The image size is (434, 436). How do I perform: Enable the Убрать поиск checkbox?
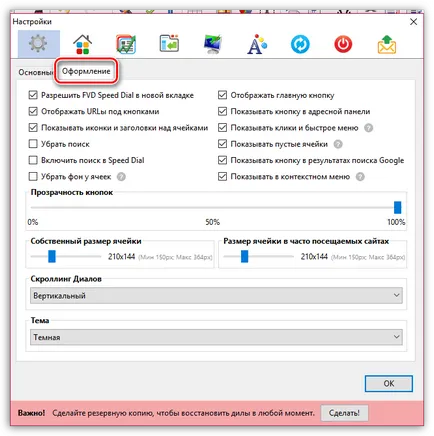coord(33,144)
